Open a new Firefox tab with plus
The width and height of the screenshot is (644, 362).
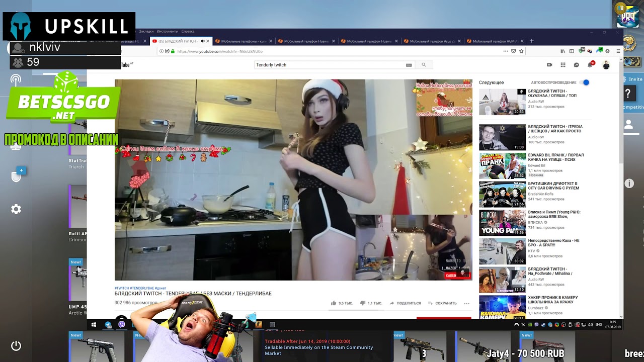point(531,41)
